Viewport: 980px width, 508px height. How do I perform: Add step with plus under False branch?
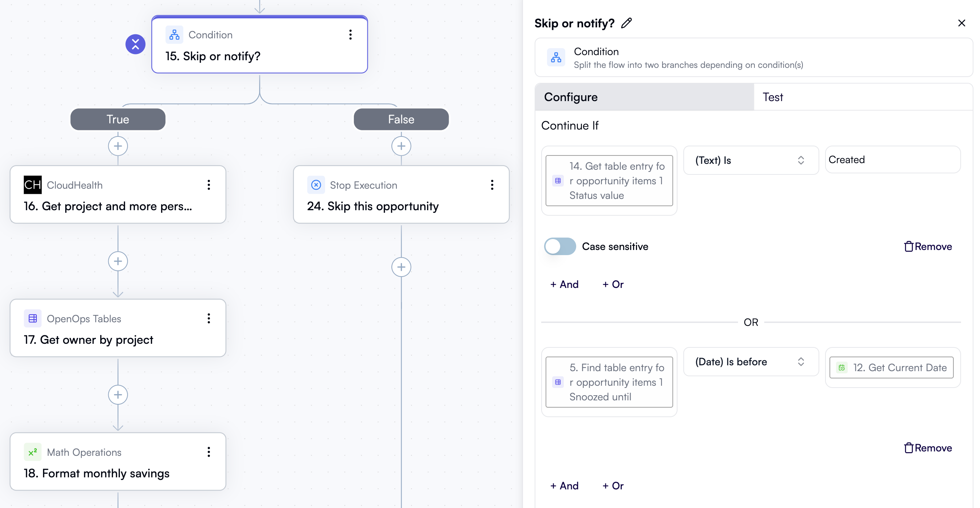coord(401,146)
